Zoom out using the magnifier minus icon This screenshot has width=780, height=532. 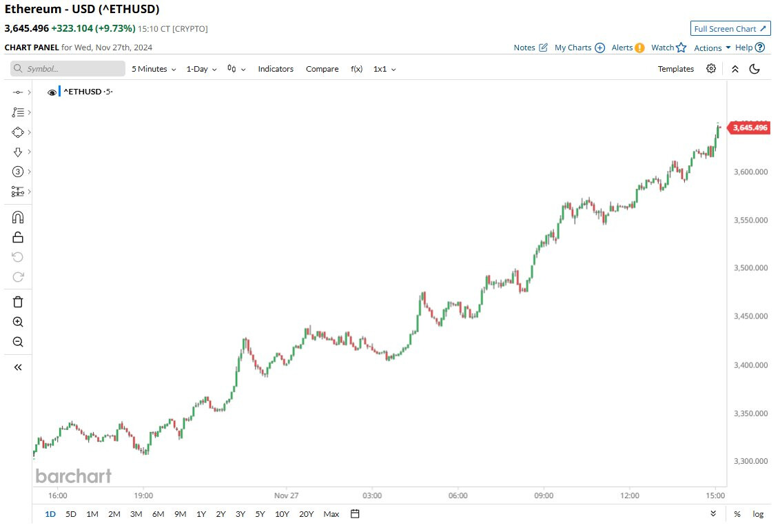coord(18,341)
